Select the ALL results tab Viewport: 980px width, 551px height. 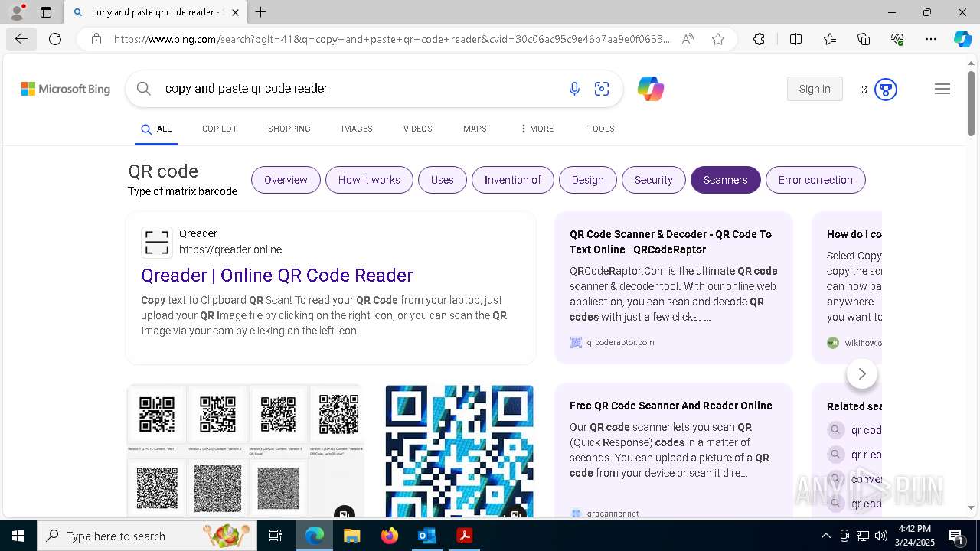156,129
